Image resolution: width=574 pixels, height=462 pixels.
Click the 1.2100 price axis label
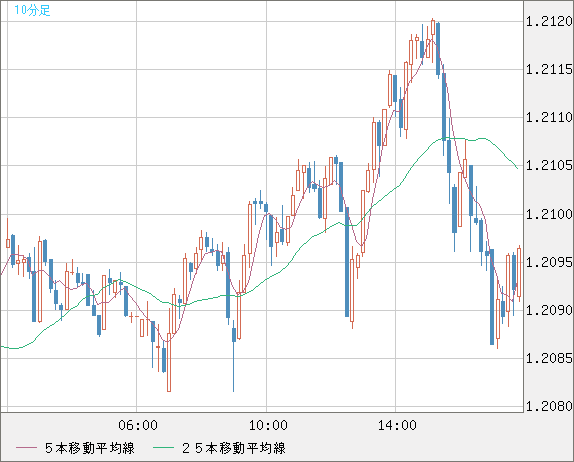click(x=549, y=214)
